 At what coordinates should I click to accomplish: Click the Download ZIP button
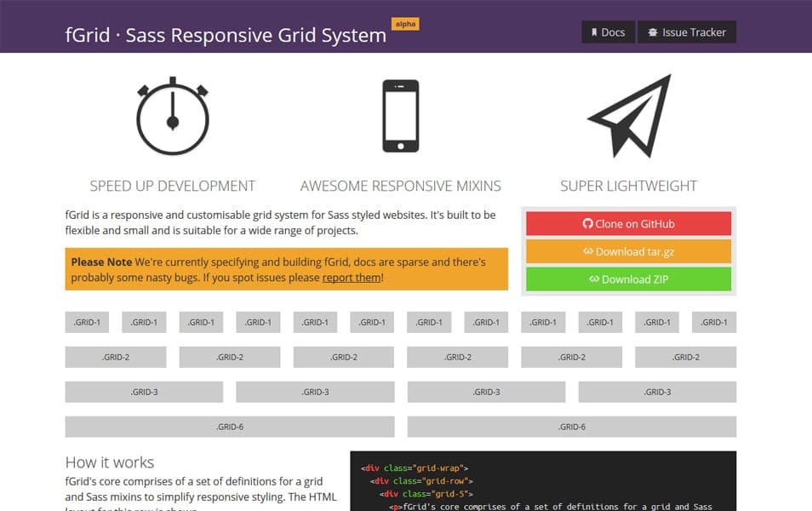[x=629, y=279]
